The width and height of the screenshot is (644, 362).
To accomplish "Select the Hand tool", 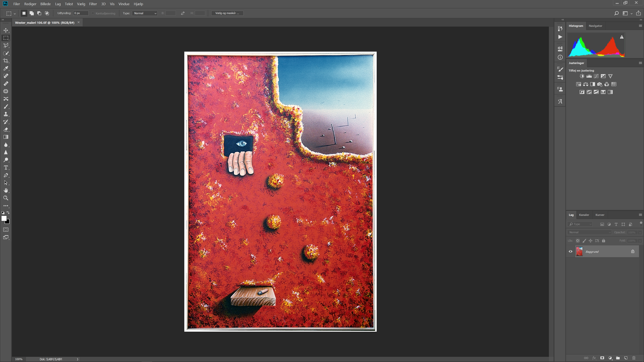I will click(x=6, y=190).
